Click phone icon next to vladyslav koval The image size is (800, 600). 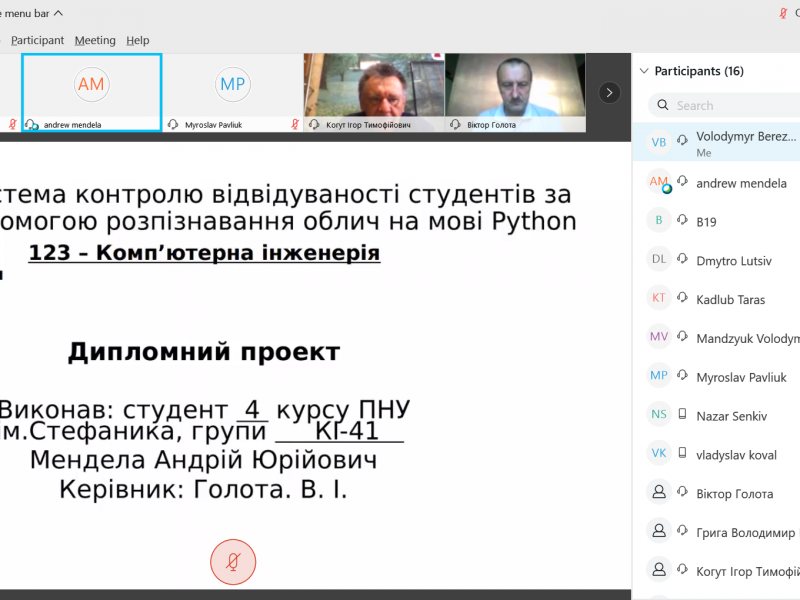(684, 454)
